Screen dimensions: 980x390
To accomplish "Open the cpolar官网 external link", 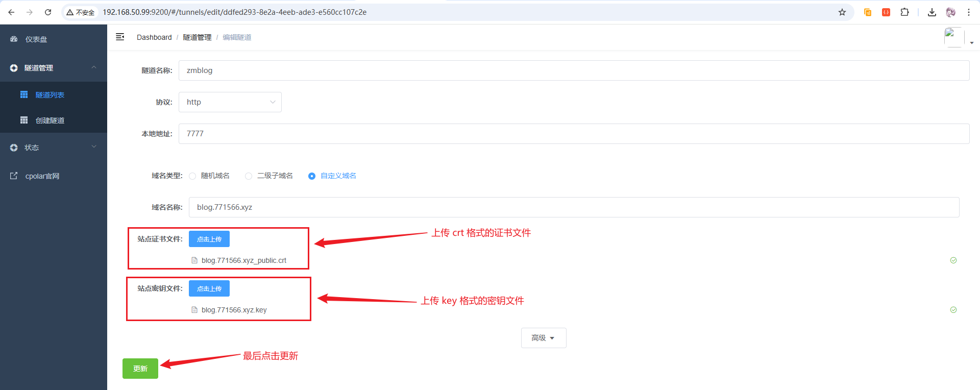I will tap(42, 176).
